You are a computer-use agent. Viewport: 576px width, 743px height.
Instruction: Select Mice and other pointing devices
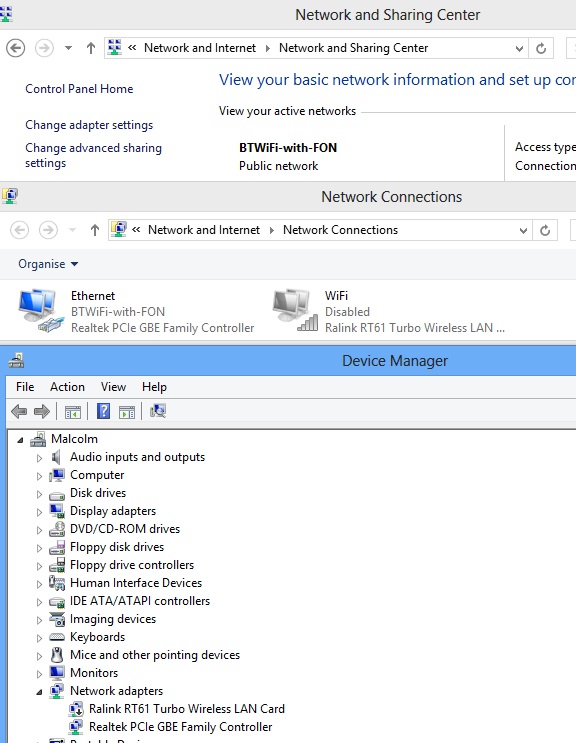155,655
